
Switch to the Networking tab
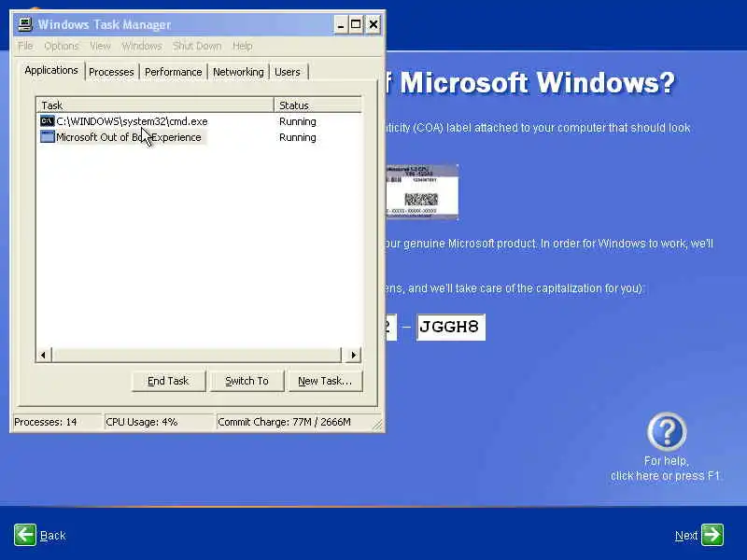(x=238, y=72)
